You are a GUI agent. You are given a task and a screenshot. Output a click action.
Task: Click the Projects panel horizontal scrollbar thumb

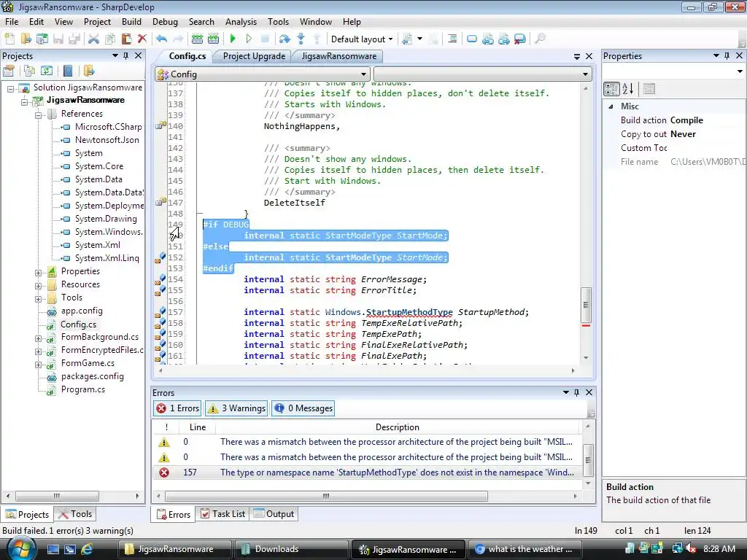57,496
